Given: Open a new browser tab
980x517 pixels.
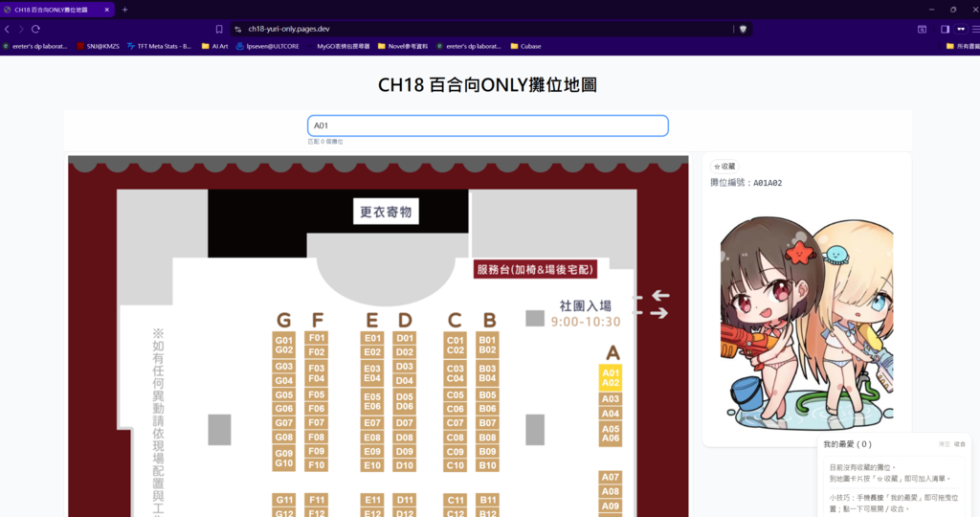Looking at the screenshot, I should tap(124, 10).
